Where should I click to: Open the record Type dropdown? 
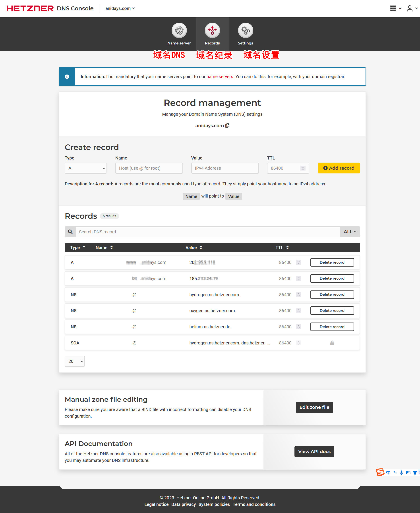[86, 168]
